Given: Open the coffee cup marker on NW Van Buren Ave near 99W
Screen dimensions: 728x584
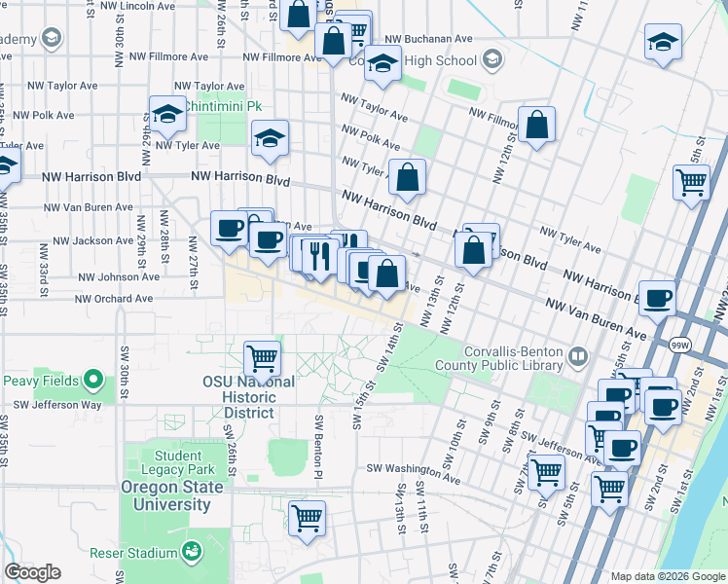Looking at the screenshot, I should coord(657,300).
